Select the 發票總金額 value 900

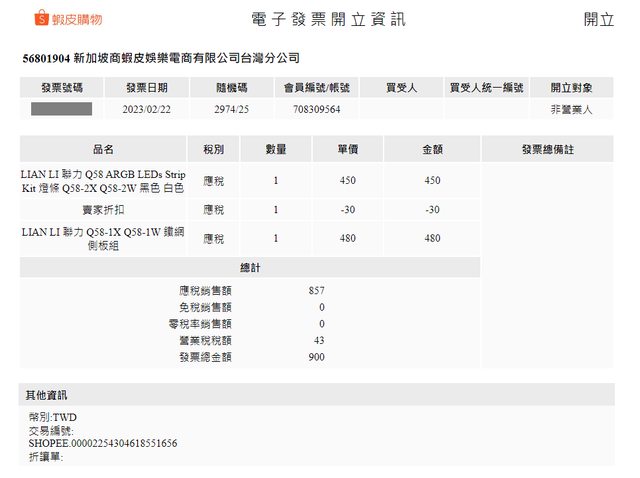(316, 357)
